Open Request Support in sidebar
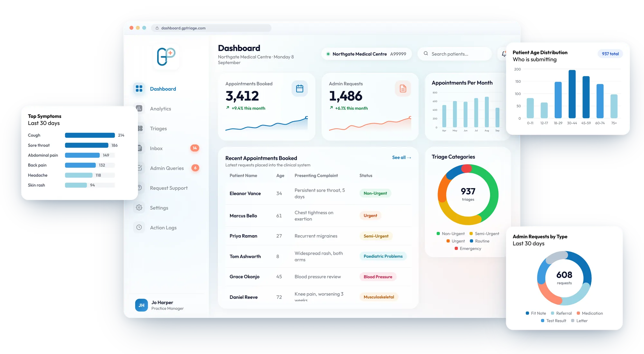 169,188
